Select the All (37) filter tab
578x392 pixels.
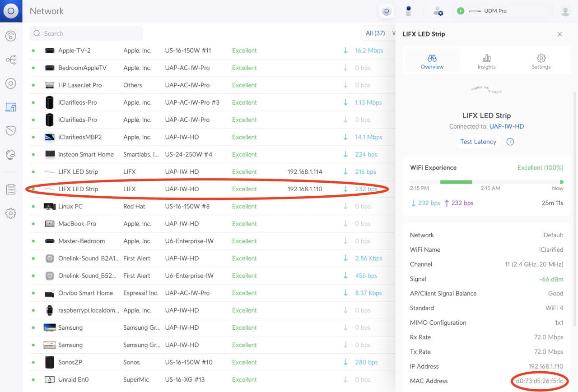pyautogui.click(x=375, y=33)
